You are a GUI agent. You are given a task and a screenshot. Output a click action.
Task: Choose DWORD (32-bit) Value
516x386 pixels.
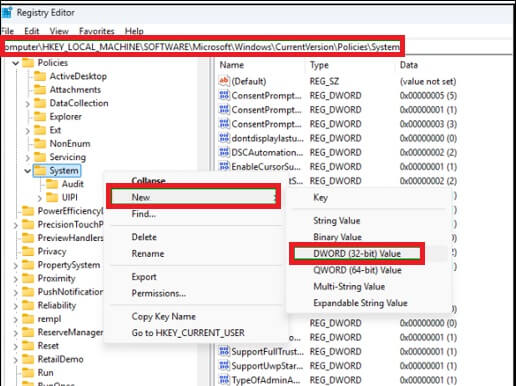(x=357, y=254)
